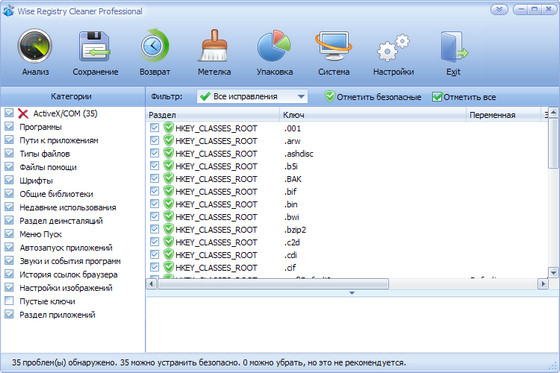Click Отметить безопасные button

373,97
